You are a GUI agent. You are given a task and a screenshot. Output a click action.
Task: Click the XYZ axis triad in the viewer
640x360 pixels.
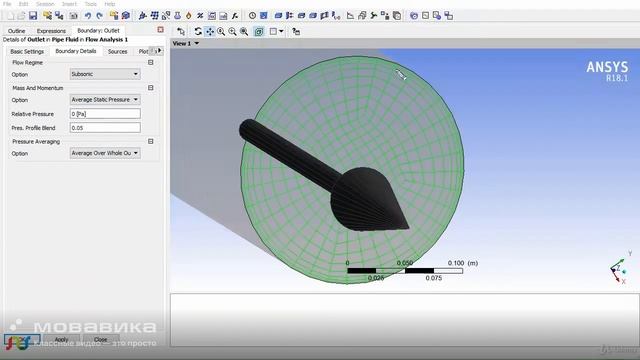coord(620,268)
